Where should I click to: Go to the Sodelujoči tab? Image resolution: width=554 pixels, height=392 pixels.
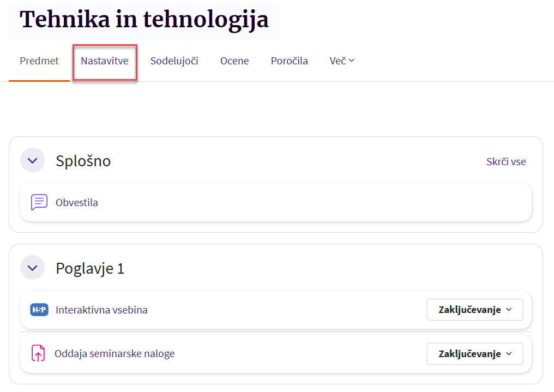174,61
